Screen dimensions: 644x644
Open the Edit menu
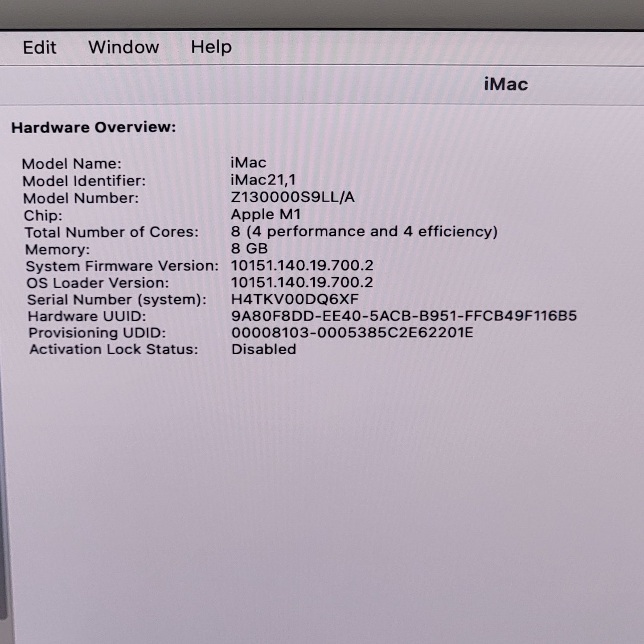pos(39,46)
